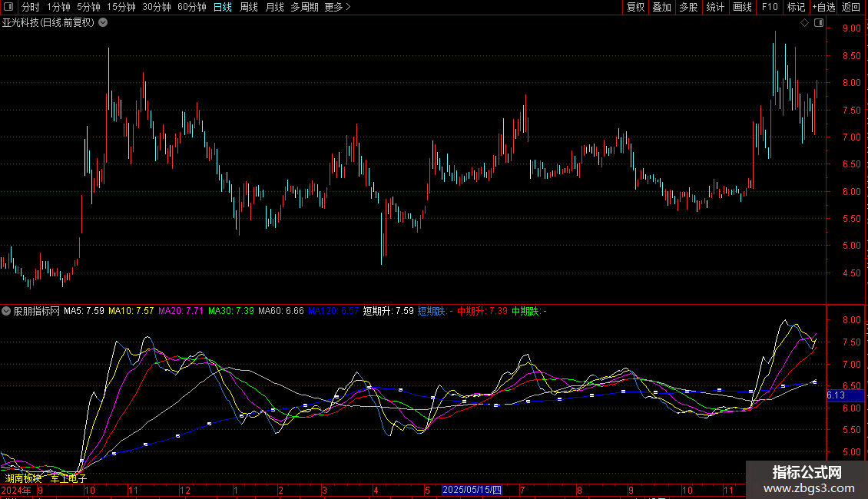Click the 2024年 label on time axis

click(16, 490)
